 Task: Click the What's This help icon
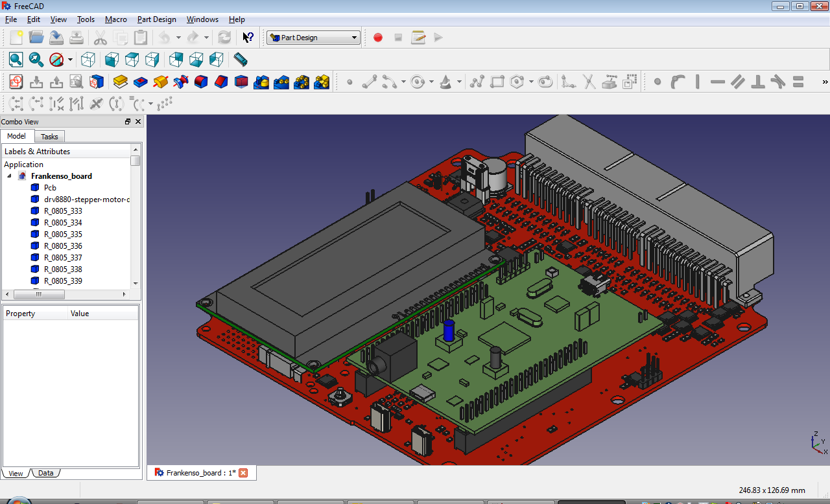(x=248, y=38)
